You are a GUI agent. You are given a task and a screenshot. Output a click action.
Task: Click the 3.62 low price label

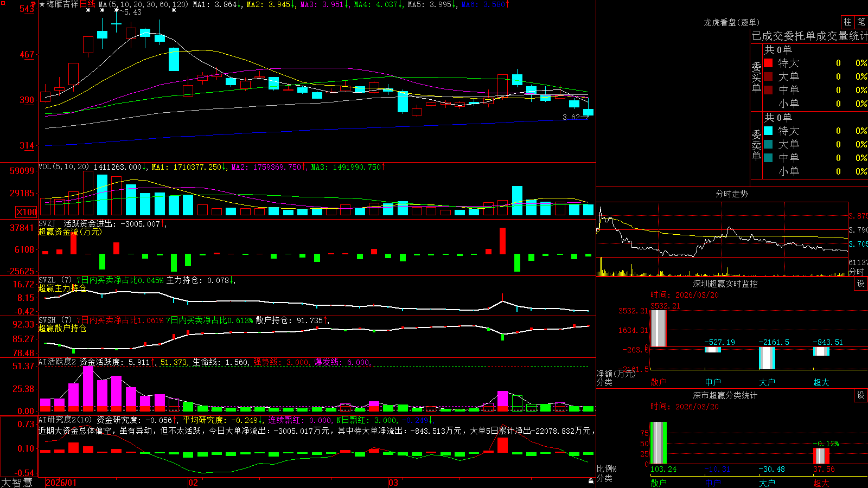571,117
